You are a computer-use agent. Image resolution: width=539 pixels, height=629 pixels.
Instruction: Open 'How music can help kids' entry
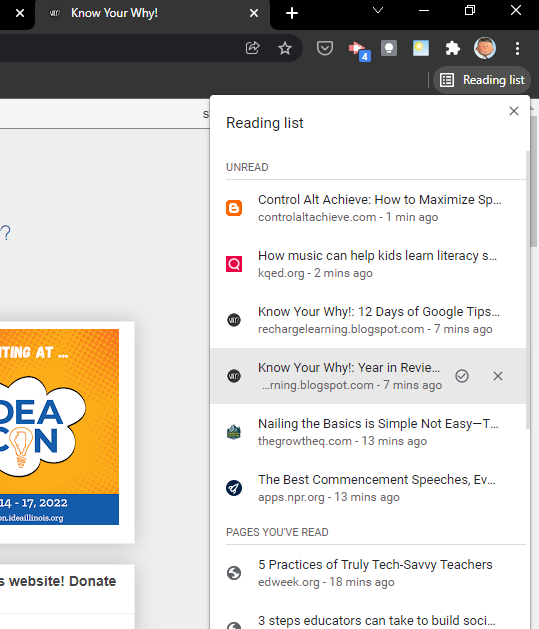point(368,264)
